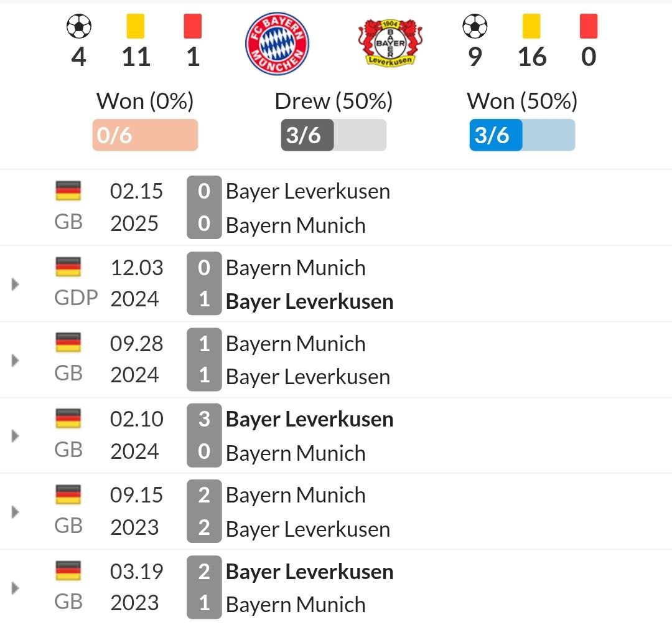Screen dimensions: 672x632
Task: Click Leverkusen's yellow card icon
Action: point(531,27)
